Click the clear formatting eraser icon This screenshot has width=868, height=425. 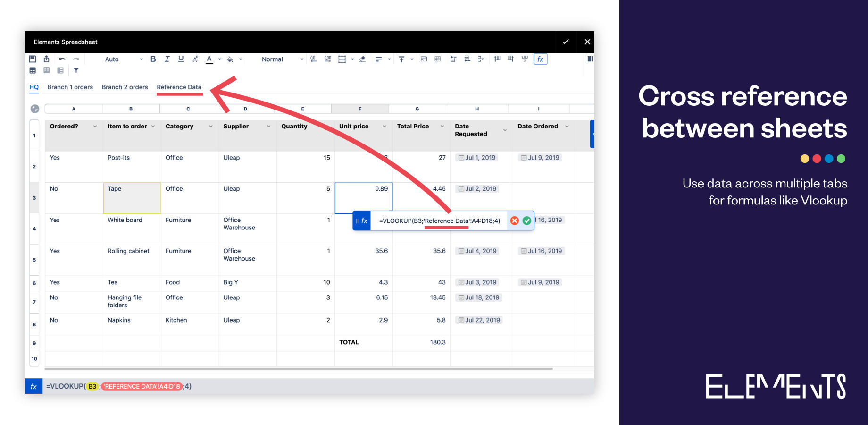(x=362, y=59)
